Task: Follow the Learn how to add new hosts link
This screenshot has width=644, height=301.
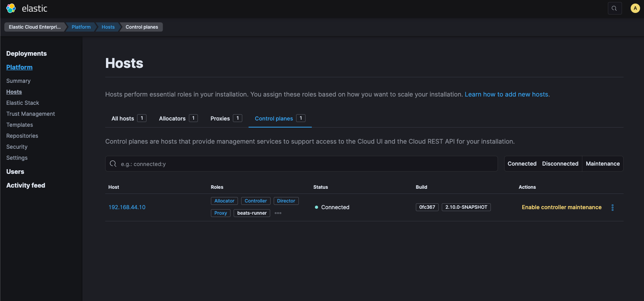Action: [x=507, y=94]
